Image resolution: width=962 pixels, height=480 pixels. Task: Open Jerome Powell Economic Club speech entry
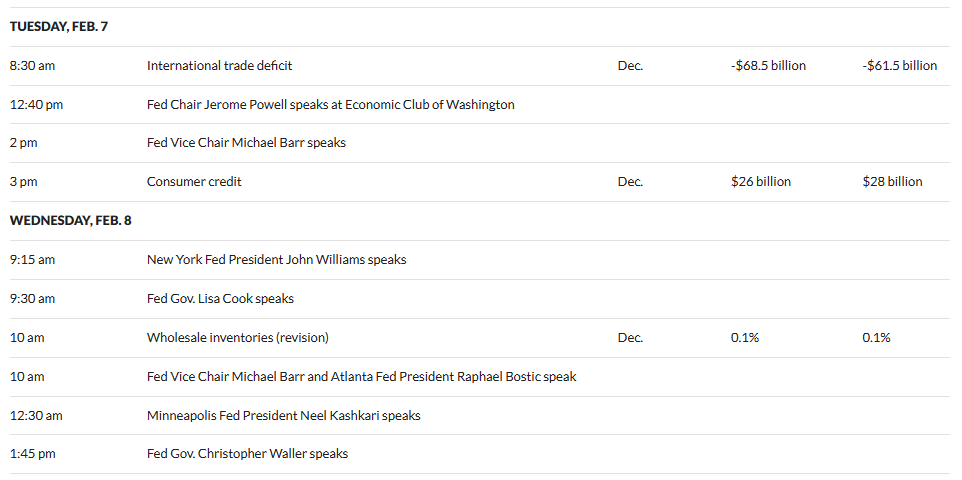click(x=330, y=104)
